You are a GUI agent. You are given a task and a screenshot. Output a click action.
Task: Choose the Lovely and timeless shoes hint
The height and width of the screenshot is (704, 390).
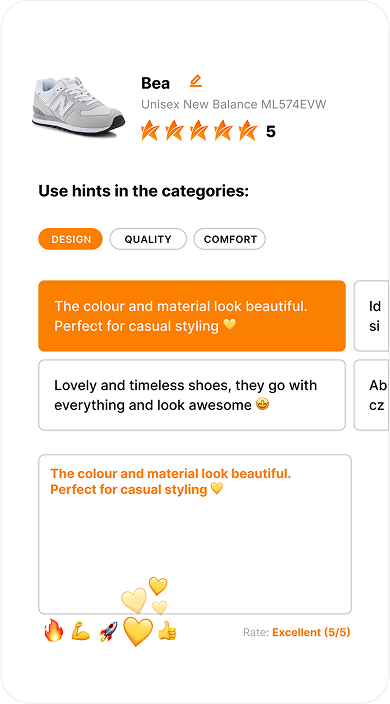click(192, 395)
